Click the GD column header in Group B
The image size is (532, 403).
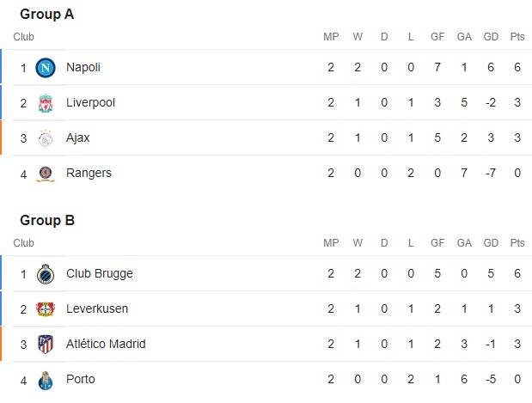point(491,243)
